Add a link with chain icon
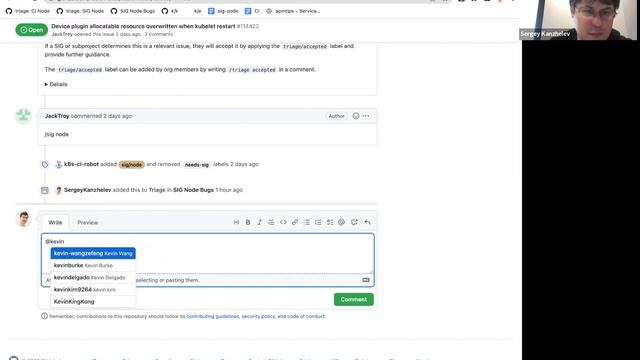 pos(295,222)
